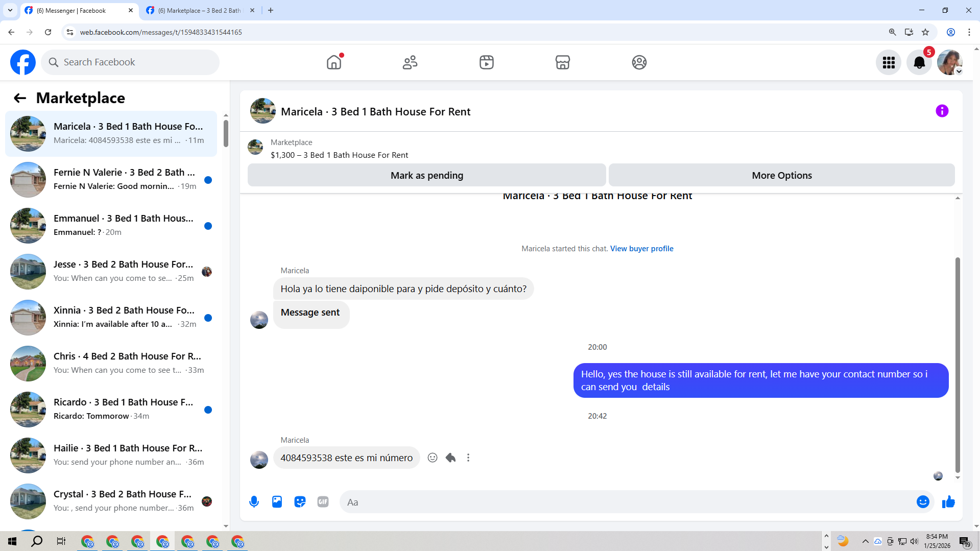Open Windows taskbar search

point(37,541)
